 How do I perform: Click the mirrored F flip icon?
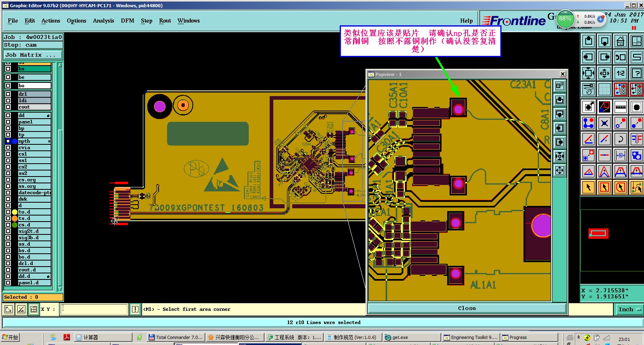(x=637, y=139)
